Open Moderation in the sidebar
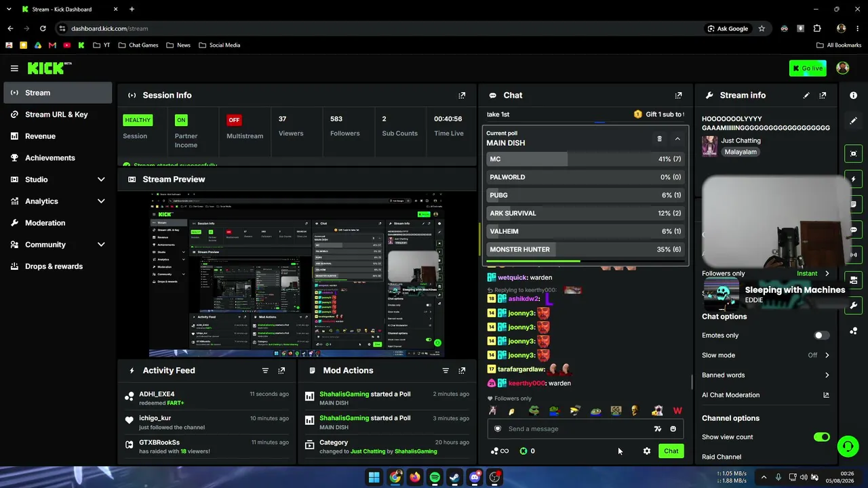 [58, 223]
